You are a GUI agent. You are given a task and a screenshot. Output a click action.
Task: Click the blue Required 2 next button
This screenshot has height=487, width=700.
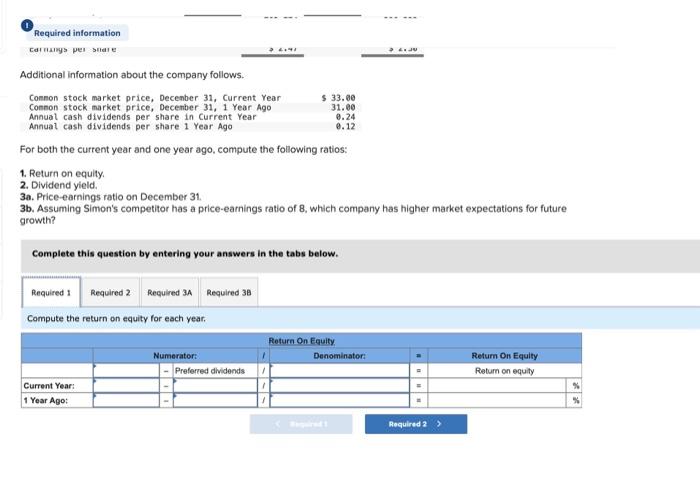(416, 424)
